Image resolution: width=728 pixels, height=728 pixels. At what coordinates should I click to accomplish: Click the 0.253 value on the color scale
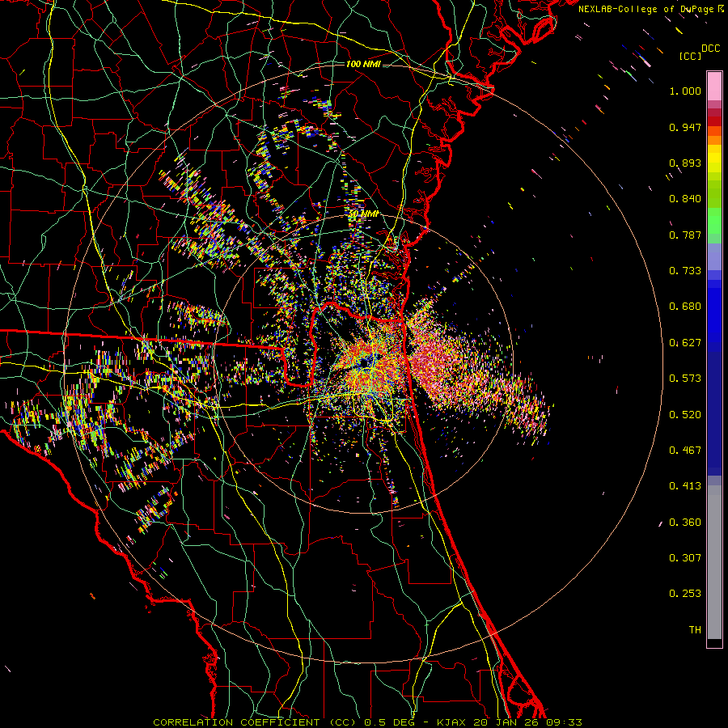click(x=685, y=594)
